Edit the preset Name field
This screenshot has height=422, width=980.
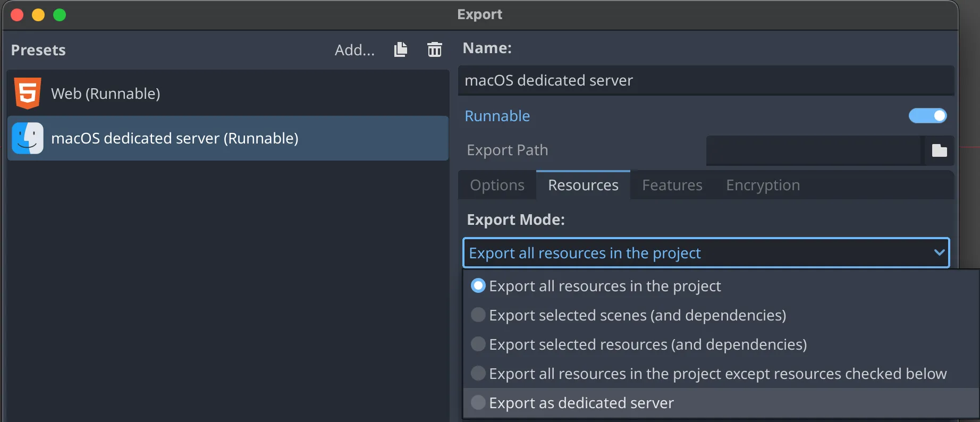[x=706, y=80]
